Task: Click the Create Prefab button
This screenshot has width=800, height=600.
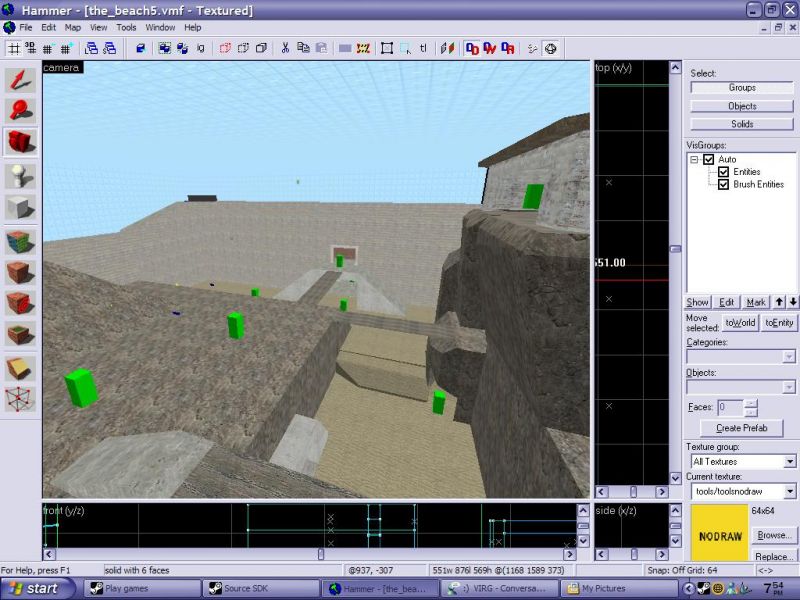Action: click(741, 428)
